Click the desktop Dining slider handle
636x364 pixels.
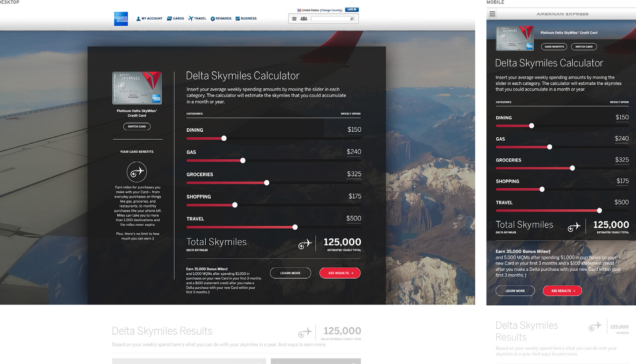click(x=224, y=138)
